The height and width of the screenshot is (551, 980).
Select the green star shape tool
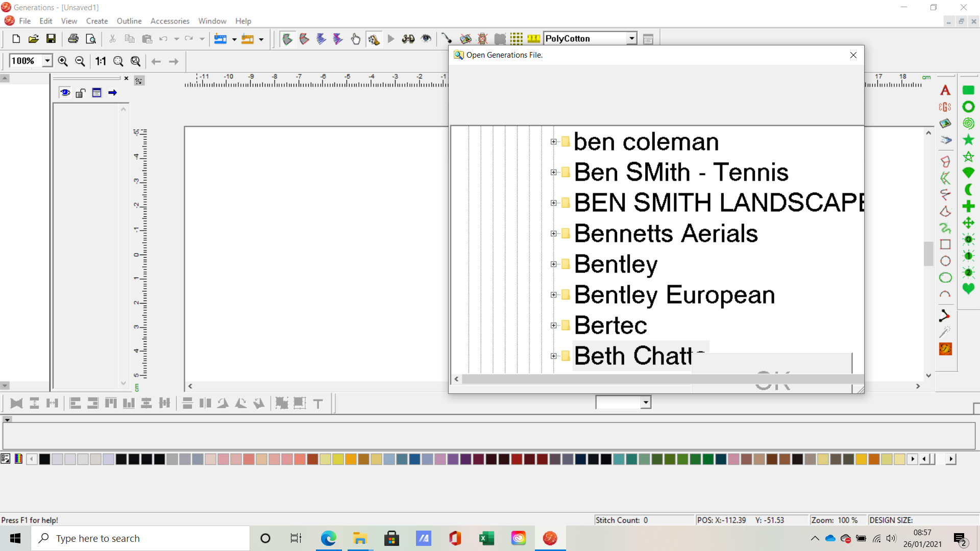(x=968, y=140)
